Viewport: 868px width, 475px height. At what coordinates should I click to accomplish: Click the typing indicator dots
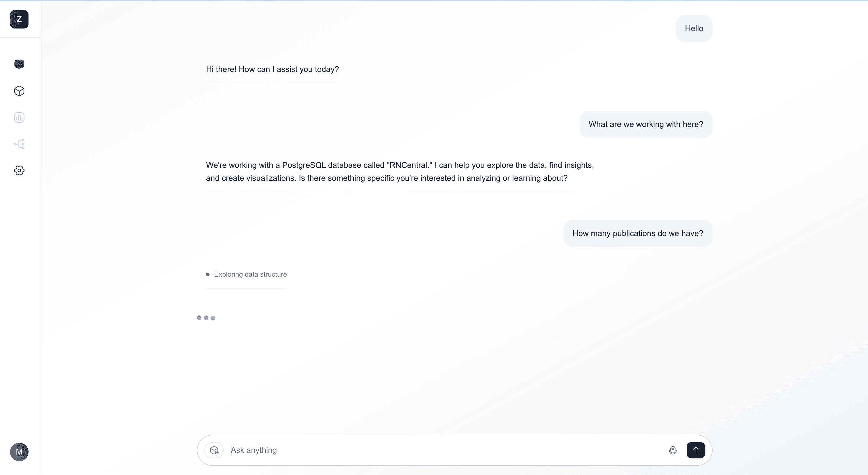click(x=206, y=318)
